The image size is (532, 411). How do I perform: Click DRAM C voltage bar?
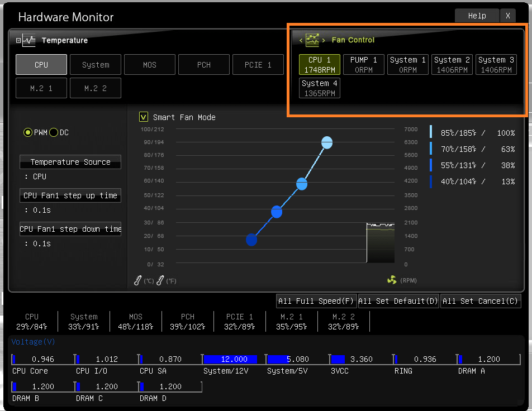107,386
